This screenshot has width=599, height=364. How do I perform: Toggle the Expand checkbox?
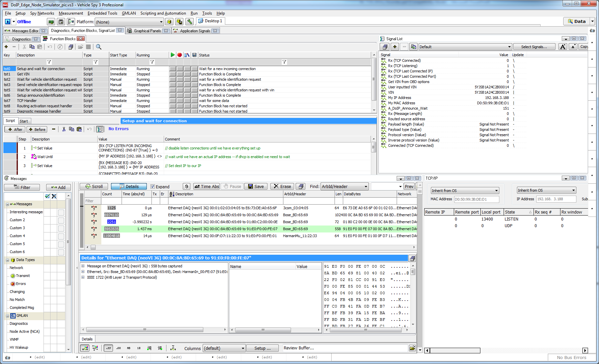pyautogui.click(x=153, y=187)
